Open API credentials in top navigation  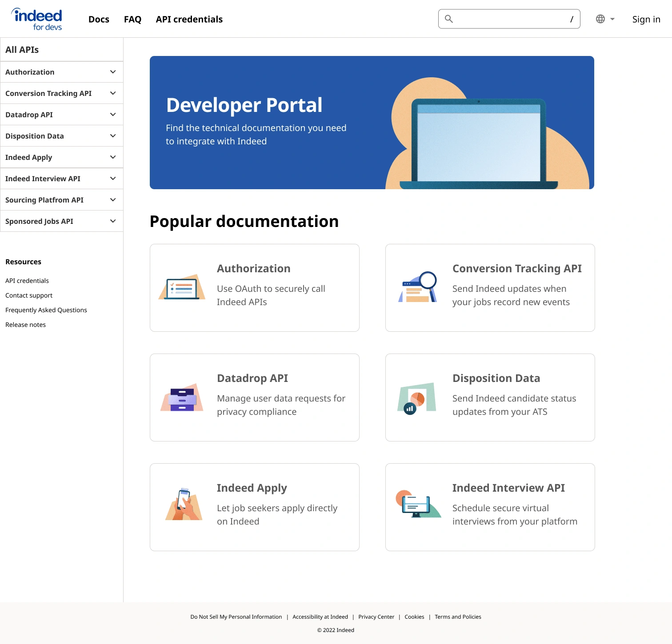[189, 19]
